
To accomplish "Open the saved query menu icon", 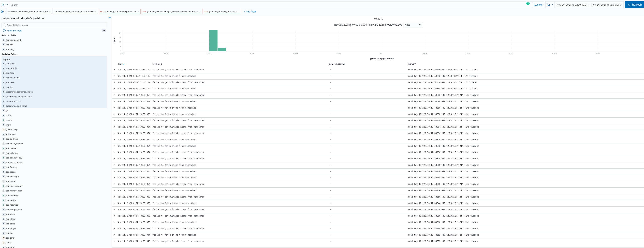I will tap(5, 5).
